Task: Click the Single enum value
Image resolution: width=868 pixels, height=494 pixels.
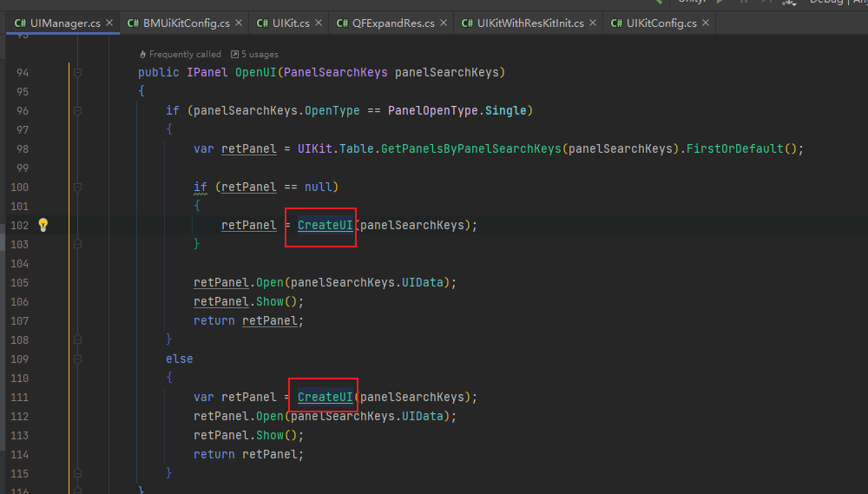Action: pyautogui.click(x=506, y=111)
